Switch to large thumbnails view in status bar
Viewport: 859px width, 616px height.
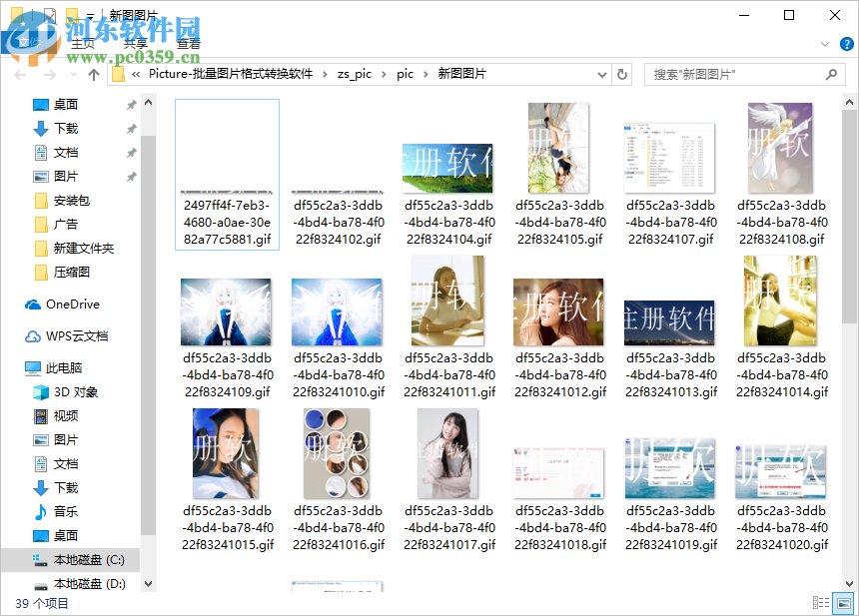click(845, 603)
